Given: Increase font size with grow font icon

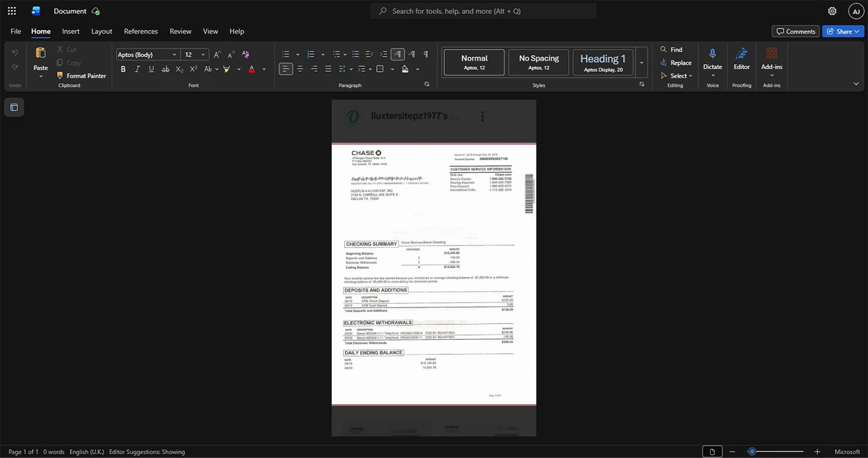Looking at the screenshot, I should pyautogui.click(x=217, y=55).
